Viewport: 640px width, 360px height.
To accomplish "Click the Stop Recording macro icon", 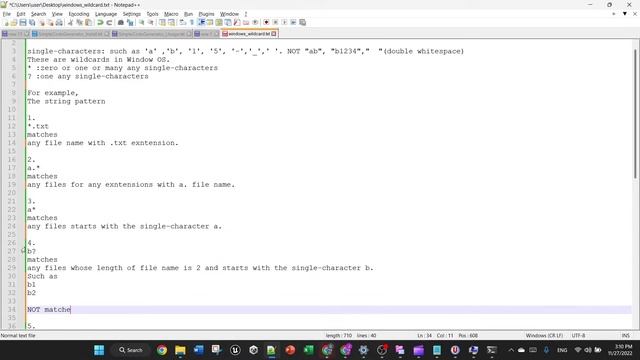I will (275, 22).
